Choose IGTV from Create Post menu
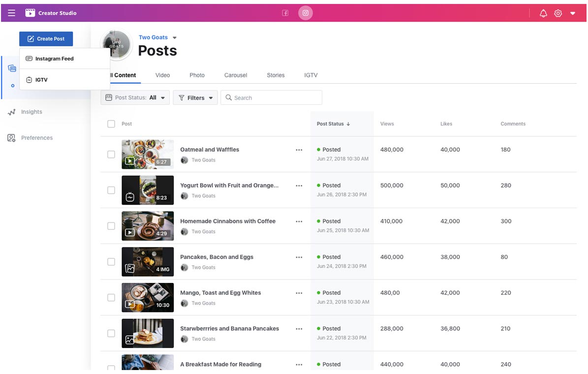This screenshot has width=588, height=374. [x=64, y=80]
